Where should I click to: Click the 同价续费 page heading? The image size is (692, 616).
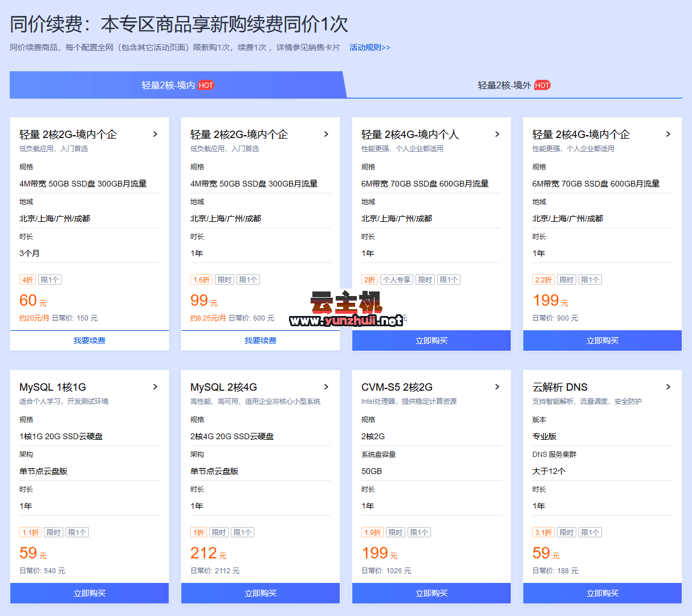pyautogui.click(x=179, y=24)
